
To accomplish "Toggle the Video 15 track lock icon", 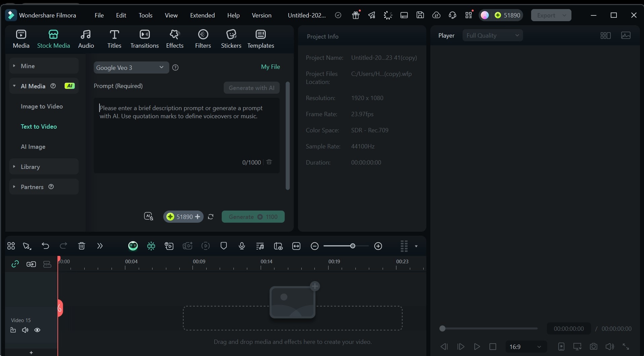I will (x=13, y=330).
